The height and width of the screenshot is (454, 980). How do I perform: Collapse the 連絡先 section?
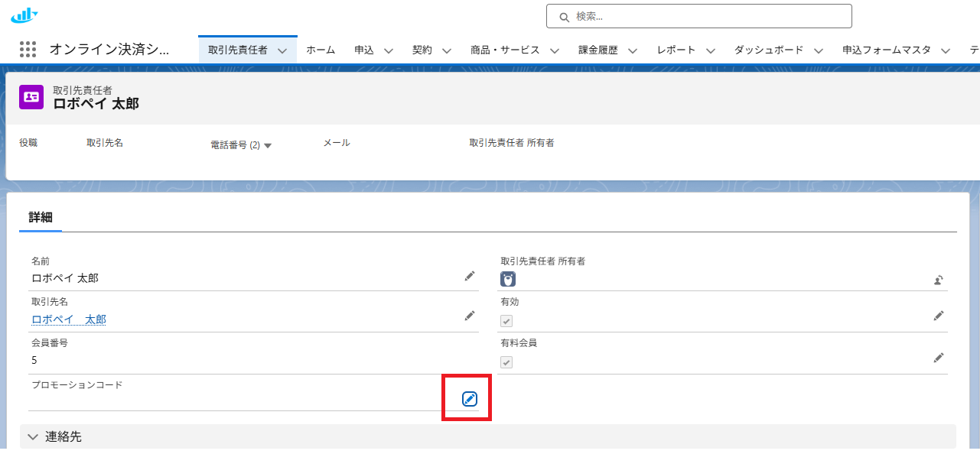coord(33,437)
